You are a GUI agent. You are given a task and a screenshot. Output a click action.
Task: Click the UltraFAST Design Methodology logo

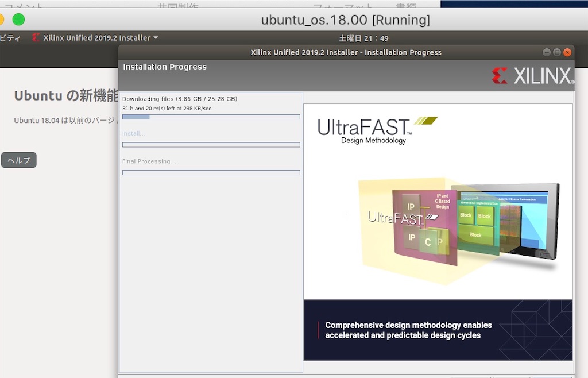(x=377, y=130)
